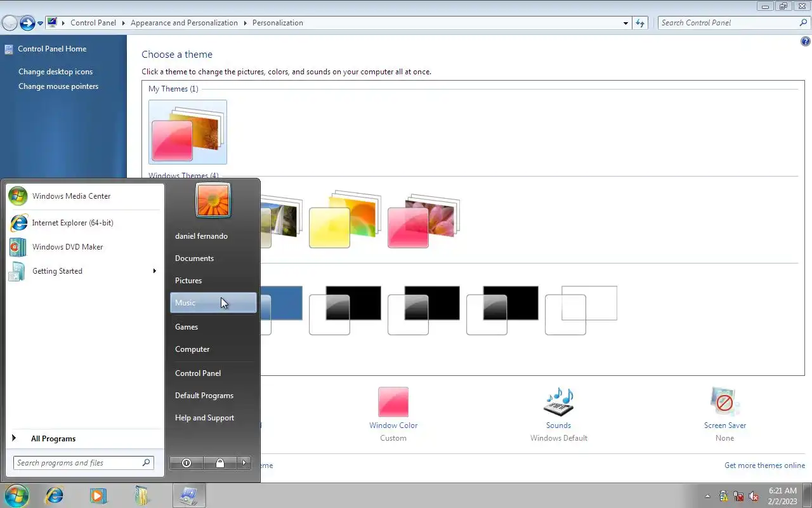
Task: Click the taskbar clock showing 6:21 AM
Action: point(782,496)
